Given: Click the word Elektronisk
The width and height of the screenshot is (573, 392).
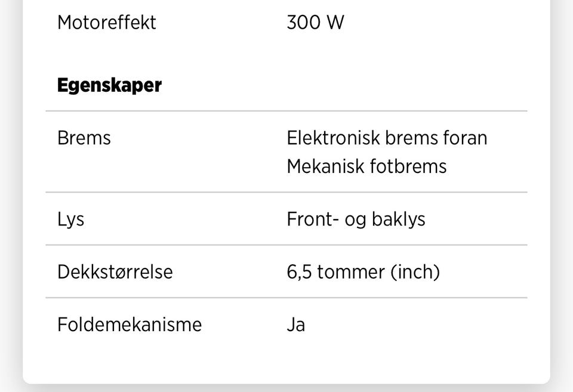Looking at the screenshot, I should coord(333,138).
